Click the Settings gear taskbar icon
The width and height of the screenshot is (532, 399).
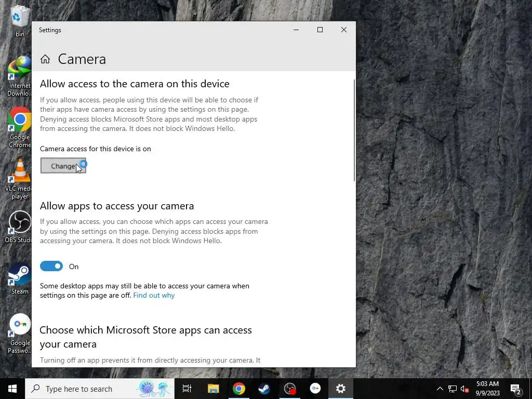coord(341,389)
